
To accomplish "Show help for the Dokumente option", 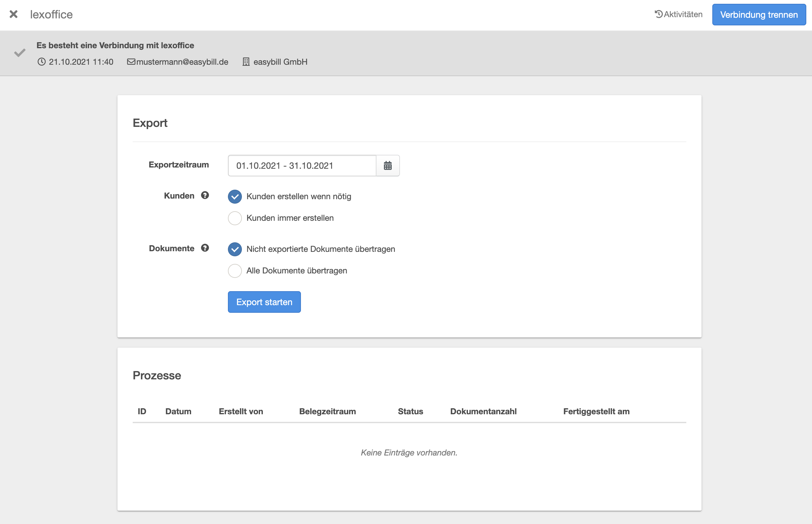I will pos(205,248).
